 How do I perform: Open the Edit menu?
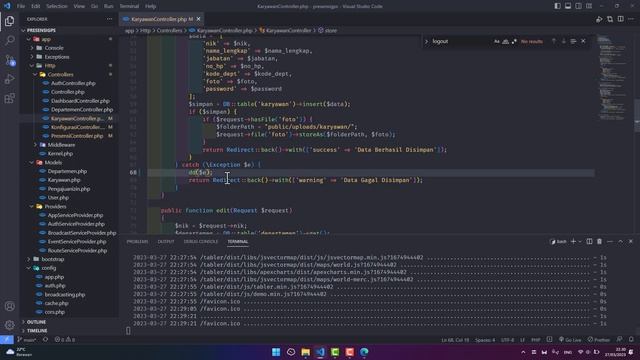(x=36, y=6)
